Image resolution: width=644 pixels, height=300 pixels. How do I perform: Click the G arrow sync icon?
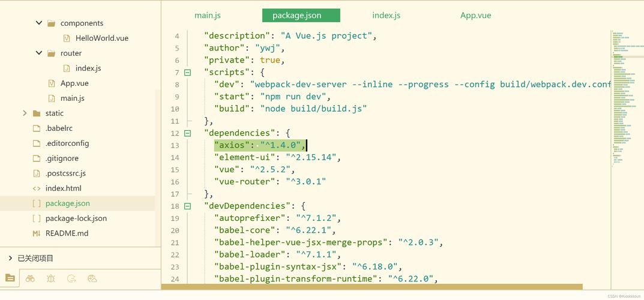(x=71, y=278)
